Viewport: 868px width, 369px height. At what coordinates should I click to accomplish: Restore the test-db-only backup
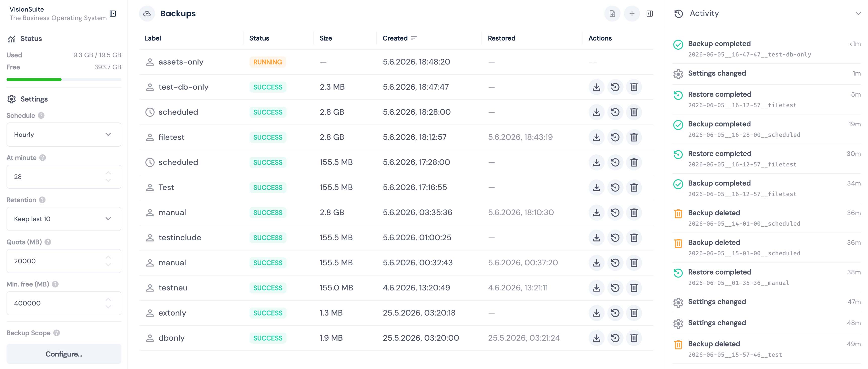coord(615,87)
